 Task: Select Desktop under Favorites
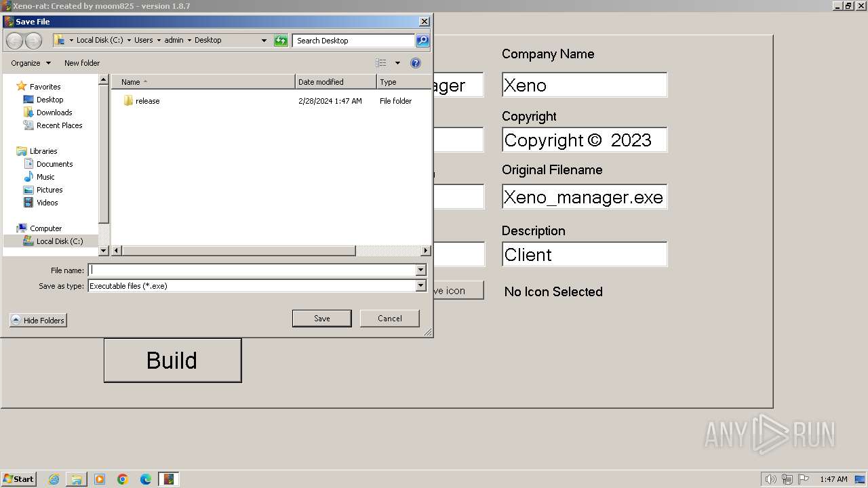[50, 100]
